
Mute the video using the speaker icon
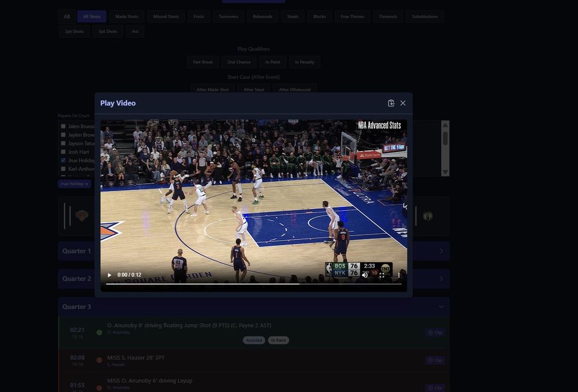coord(365,275)
